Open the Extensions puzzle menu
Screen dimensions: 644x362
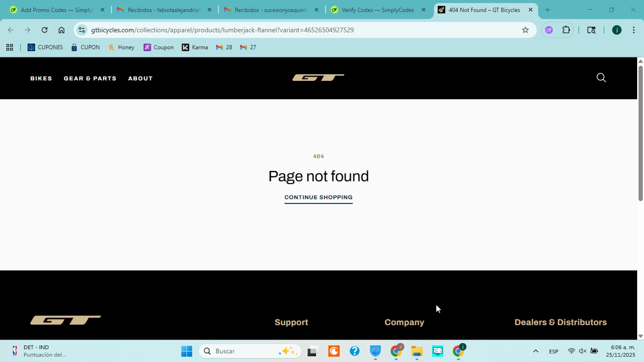point(566,30)
